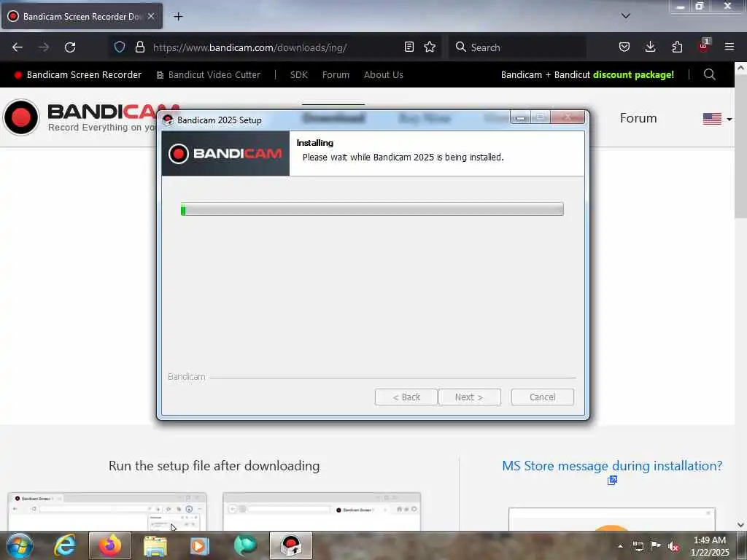Open the taskbar clock showing 1:49 AM
The height and width of the screenshot is (560, 747).
[710, 546]
